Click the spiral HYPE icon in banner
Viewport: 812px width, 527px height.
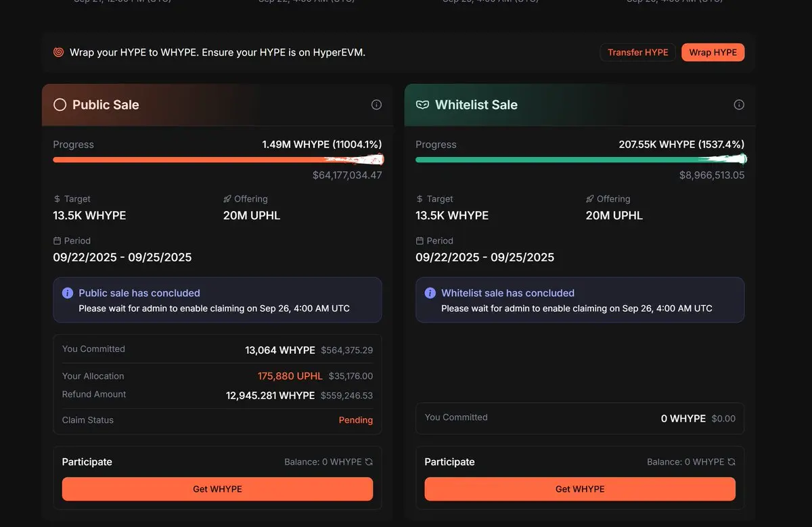click(x=59, y=52)
